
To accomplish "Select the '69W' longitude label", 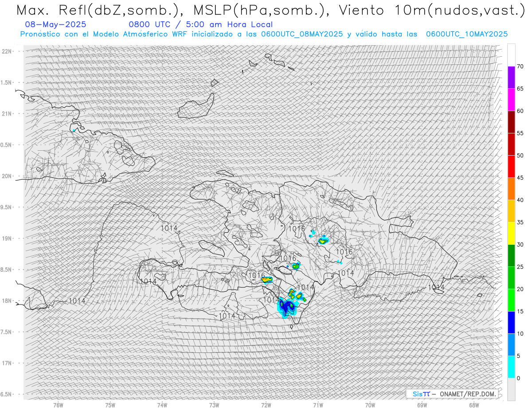I will click(422, 405).
